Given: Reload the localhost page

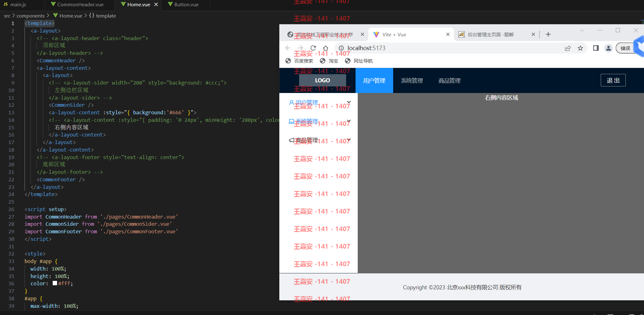Looking at the screenshot, I should 313,48.
